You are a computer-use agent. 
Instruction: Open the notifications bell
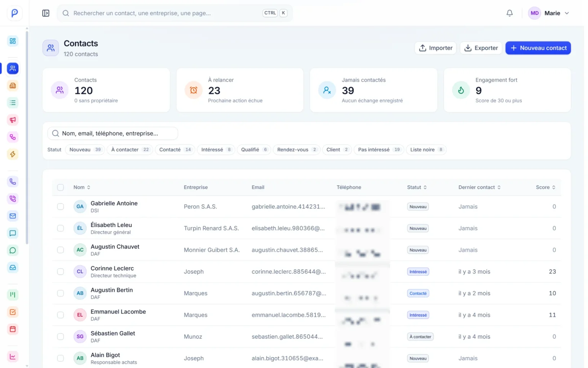[510, 13]
